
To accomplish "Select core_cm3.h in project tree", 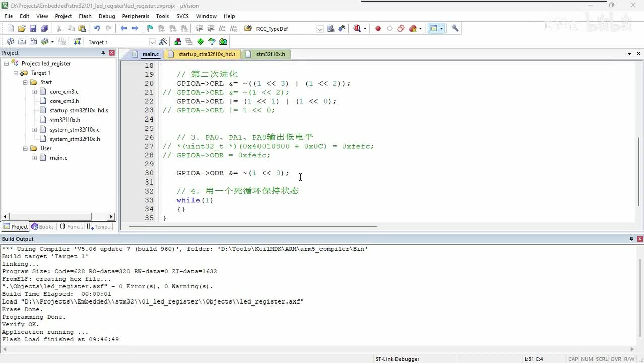I will coord(64,101).
